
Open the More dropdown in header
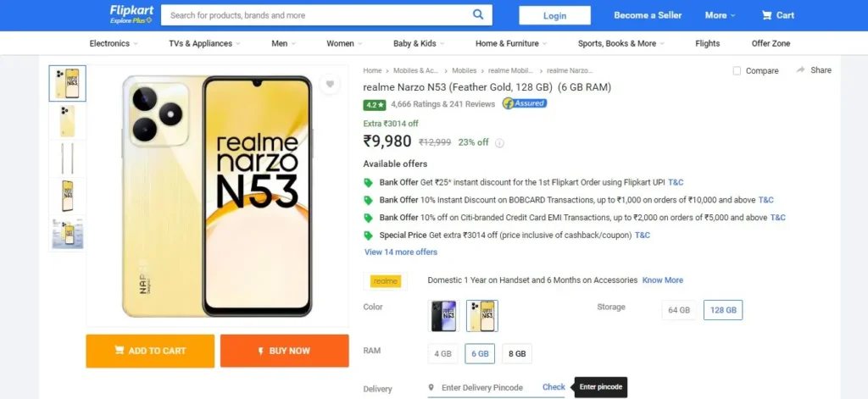tap(720, 15)
